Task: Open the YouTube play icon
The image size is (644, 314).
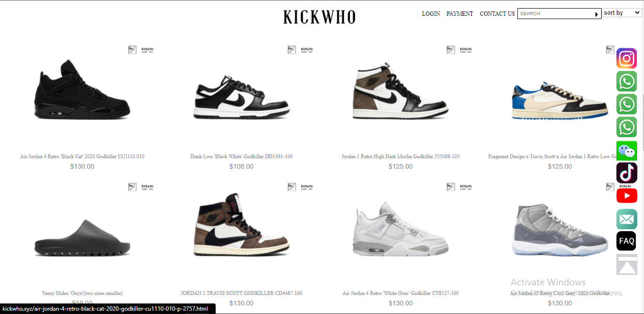Action: click(x=626, y=196)
